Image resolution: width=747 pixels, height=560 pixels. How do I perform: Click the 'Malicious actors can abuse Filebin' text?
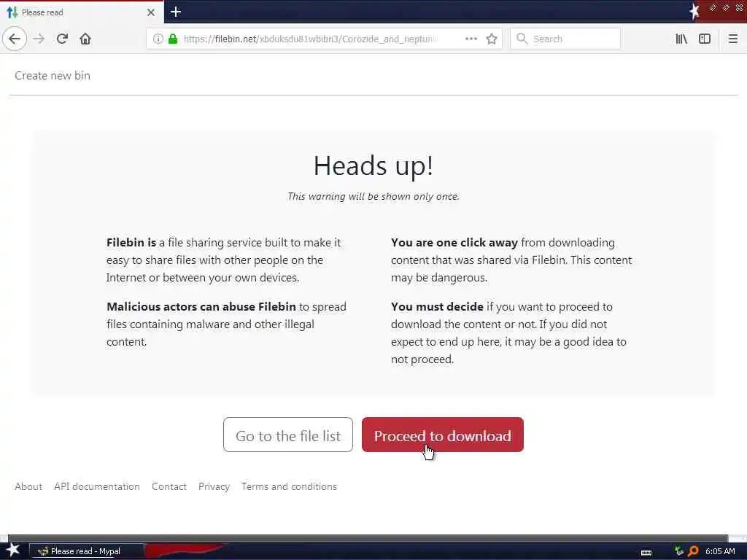pyautogui.click(x=201, y=306)
